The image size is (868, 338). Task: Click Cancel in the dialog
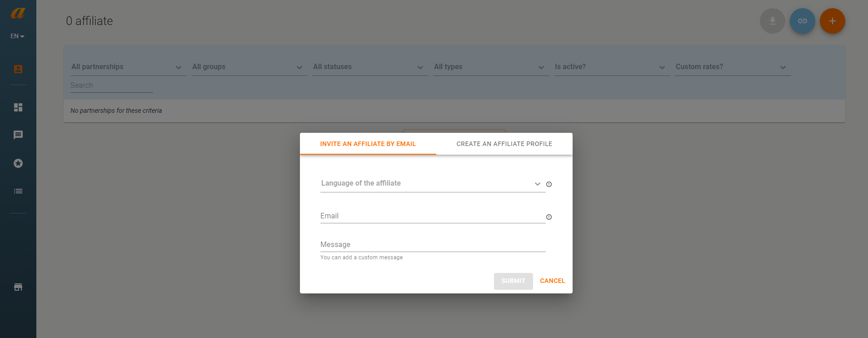[553, 281]
